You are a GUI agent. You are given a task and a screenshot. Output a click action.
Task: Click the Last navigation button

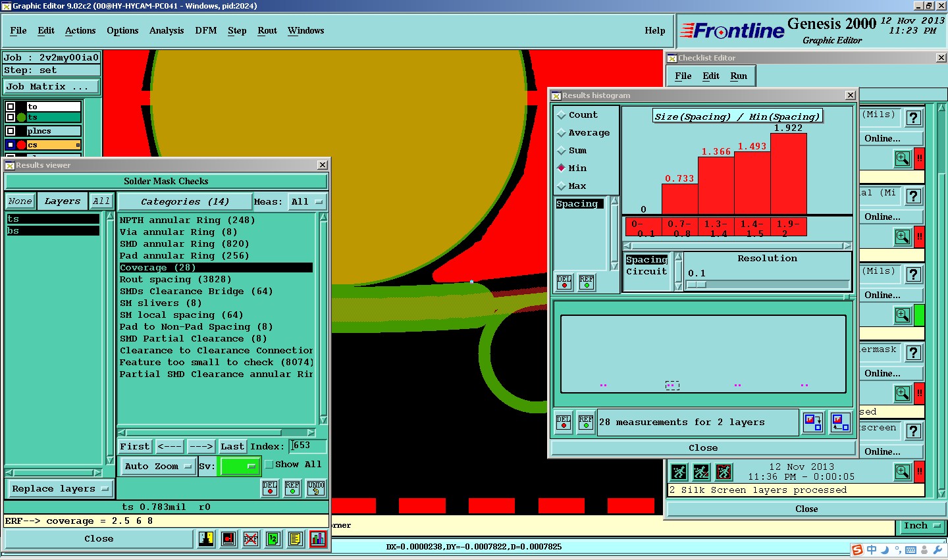point(232,447)
